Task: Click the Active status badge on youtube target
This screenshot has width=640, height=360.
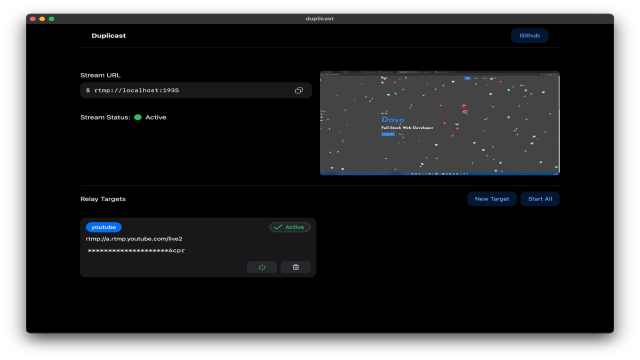Action: [x=290, y=227]
